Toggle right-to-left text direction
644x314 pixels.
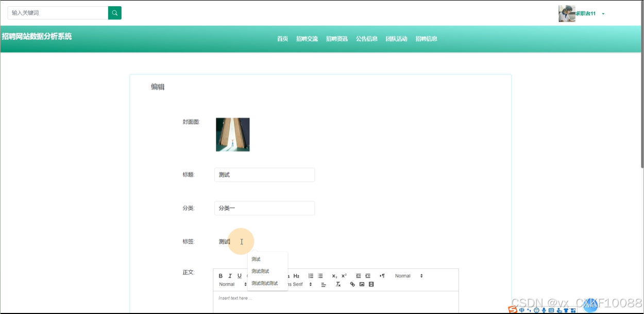(382, 276)
